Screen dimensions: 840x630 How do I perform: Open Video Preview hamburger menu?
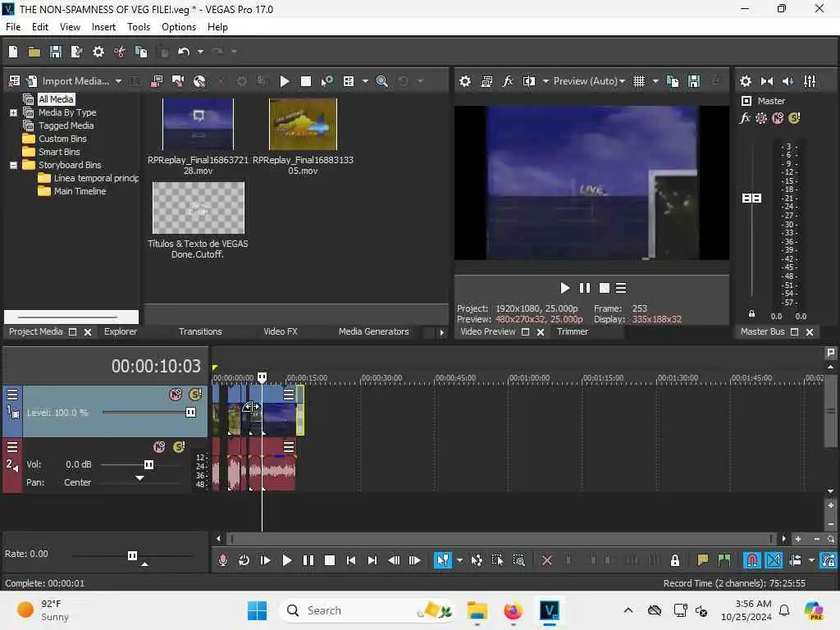click(x=621, y=288)
